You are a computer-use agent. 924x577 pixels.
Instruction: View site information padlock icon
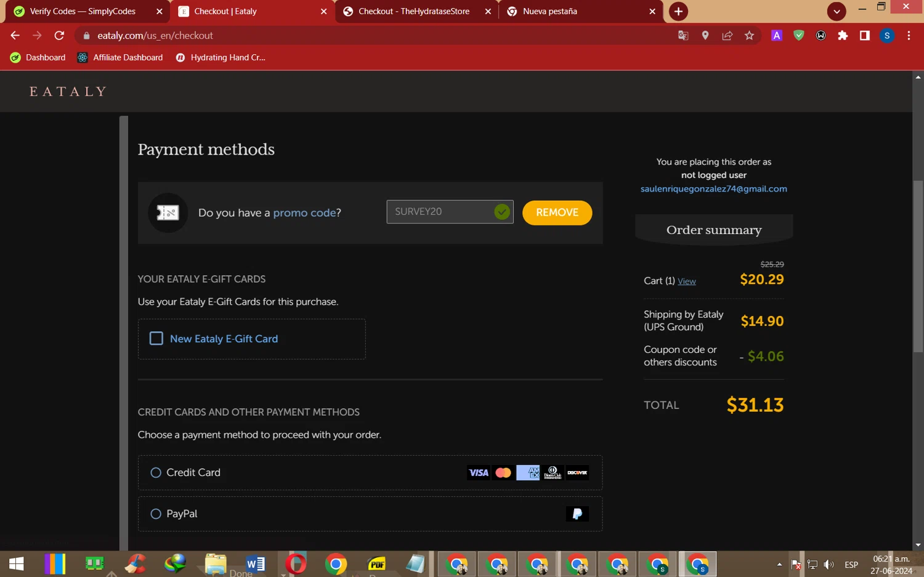coord(86,36)
